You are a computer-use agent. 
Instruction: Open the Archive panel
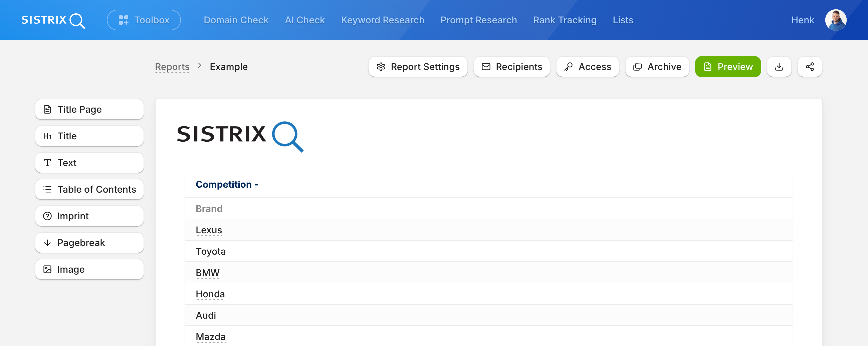657,67
